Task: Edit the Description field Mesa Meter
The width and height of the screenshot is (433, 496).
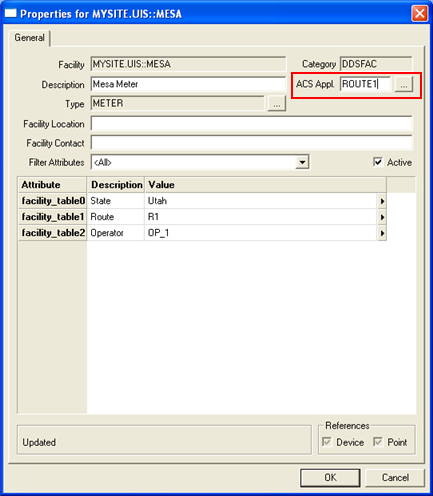Action: coord(188,84)
